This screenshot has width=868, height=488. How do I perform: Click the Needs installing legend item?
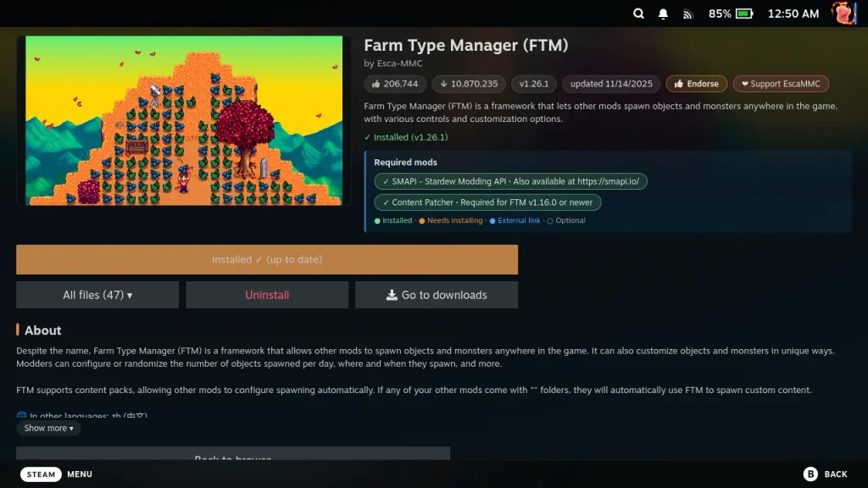(x=451, y=220)
